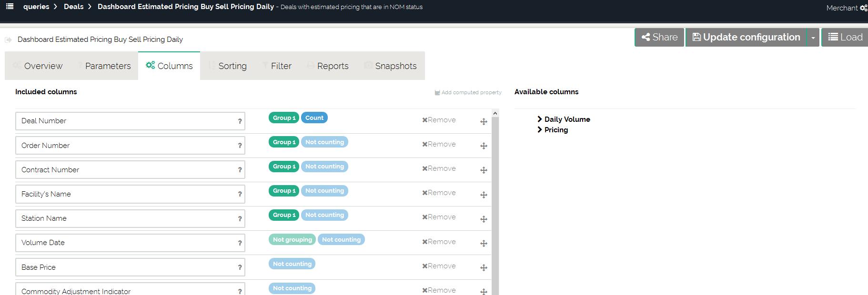Toggle Count badge on Deal Number
The image size is (868, 295).
click(x=314, y=118)
